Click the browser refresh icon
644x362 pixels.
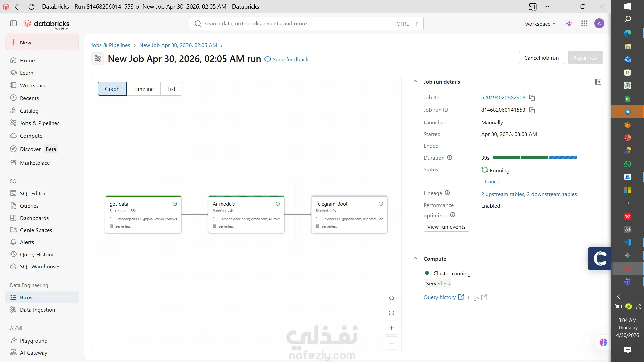[x=31, y=7]
